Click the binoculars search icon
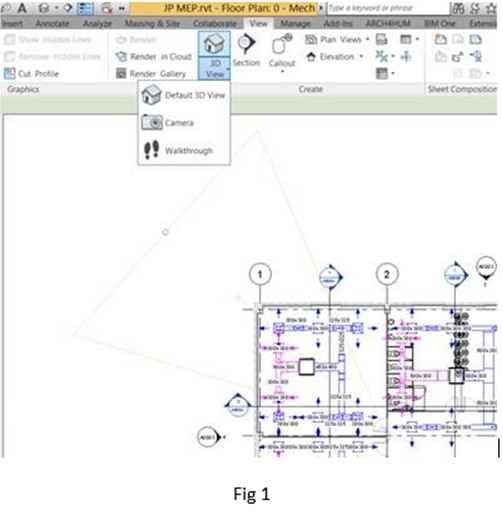This screenshot has width=503, height=514. tap(458, 8)
